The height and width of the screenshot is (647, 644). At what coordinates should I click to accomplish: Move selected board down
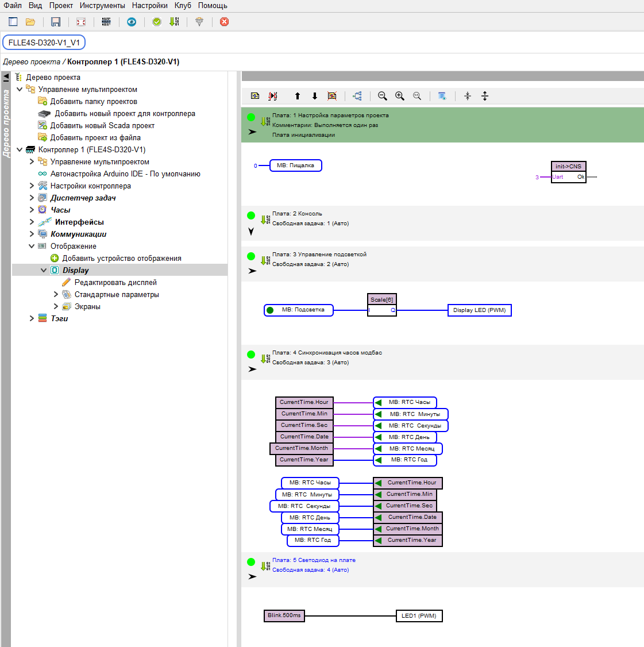(x=315, y=96)
